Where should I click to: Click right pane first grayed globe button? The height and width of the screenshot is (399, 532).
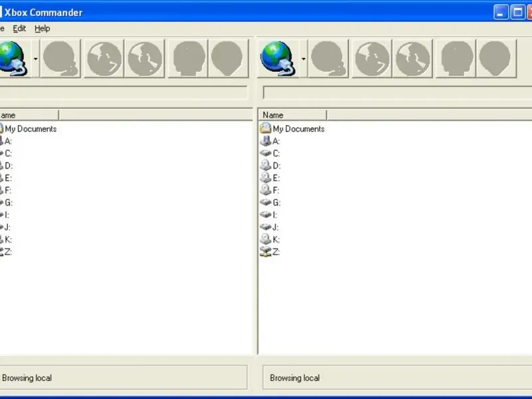[372, 59]
